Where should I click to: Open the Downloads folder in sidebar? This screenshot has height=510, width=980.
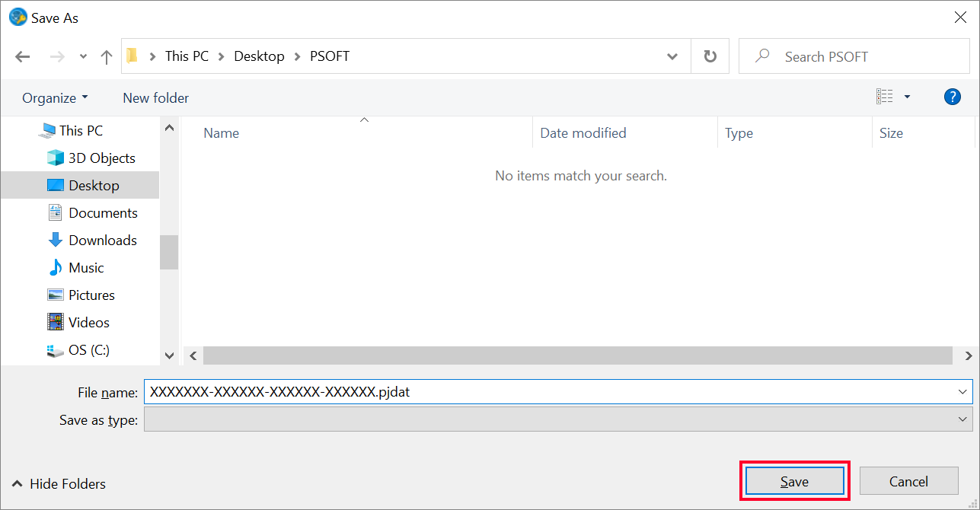(102, 241)
